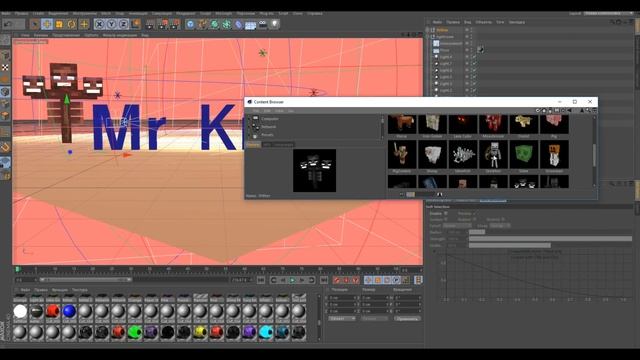Image resolution: width=640 pixels, height=360 pixels.
Task: Click the Wither object icon in Object Manager
Action: coord(433,30)
